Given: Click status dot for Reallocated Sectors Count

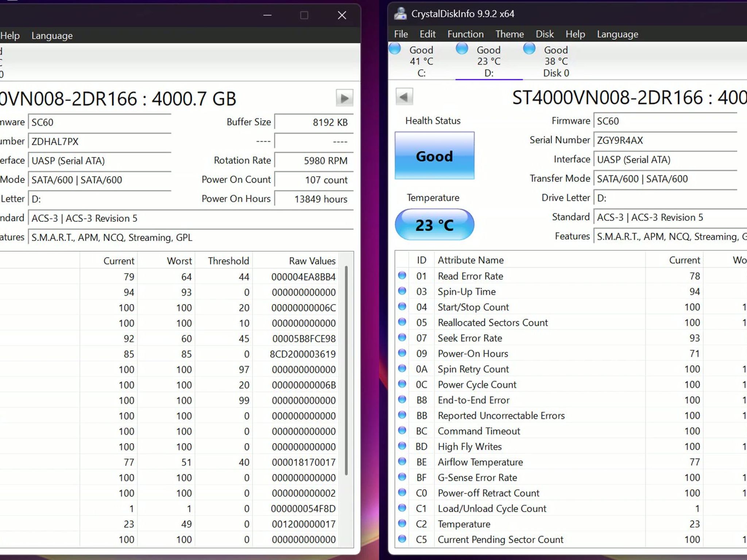Looking at the screenshot, I should tap(402, 322).
